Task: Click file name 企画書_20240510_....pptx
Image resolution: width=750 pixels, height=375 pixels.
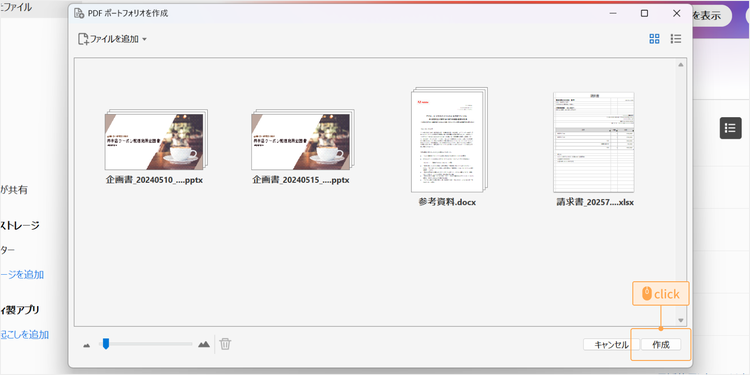Action: 154,181
